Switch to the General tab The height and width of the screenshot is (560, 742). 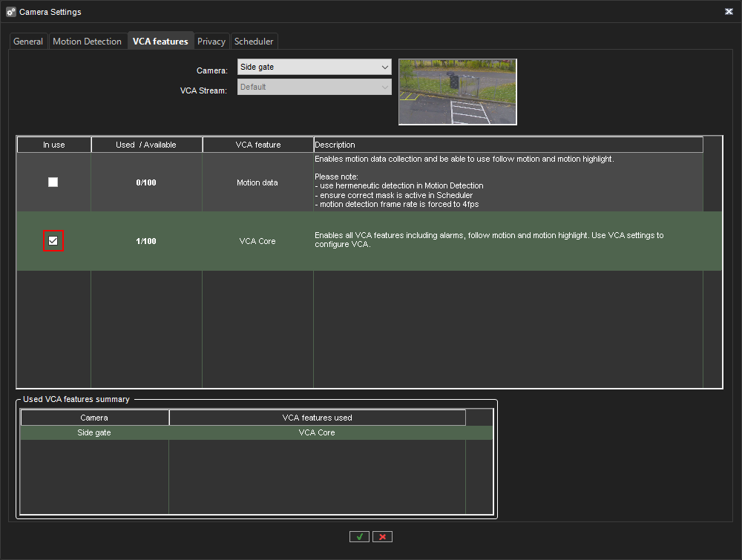[x=27, y=41]
